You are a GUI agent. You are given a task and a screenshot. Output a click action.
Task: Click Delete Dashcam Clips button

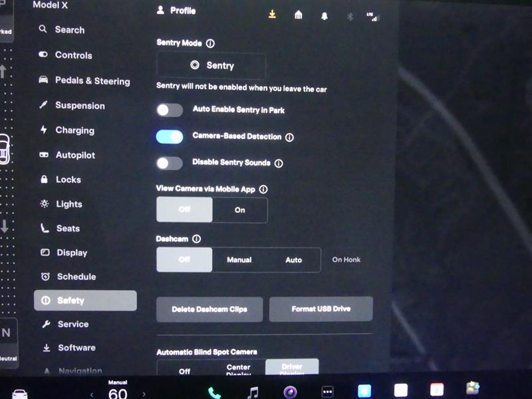click(x=209, y=309)
